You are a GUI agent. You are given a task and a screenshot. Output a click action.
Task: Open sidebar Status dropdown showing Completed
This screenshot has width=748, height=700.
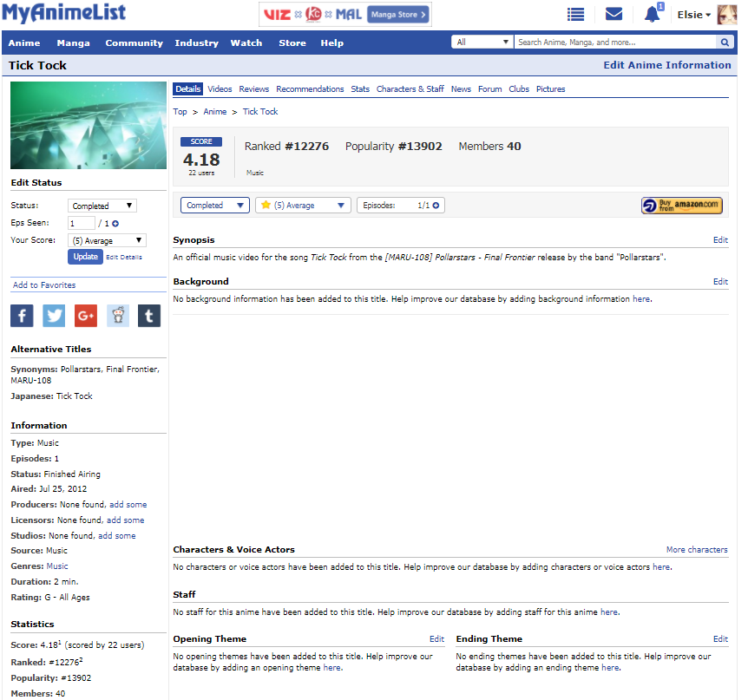(102, 206)
